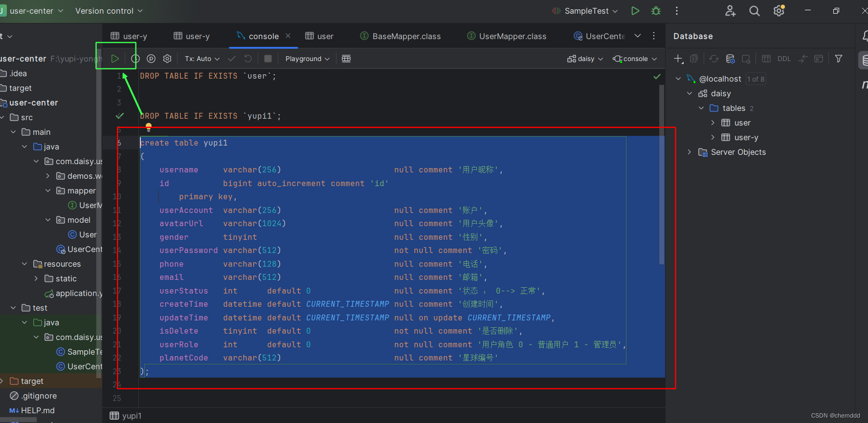Expand the static folder in project tree
The image size is (868, 423).
tap(36, 278)
